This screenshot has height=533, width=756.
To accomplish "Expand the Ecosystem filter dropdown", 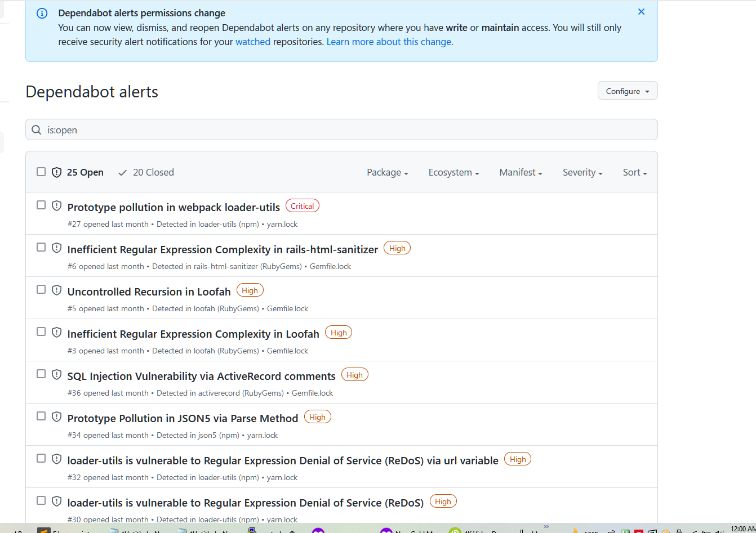I will point(454,173).
